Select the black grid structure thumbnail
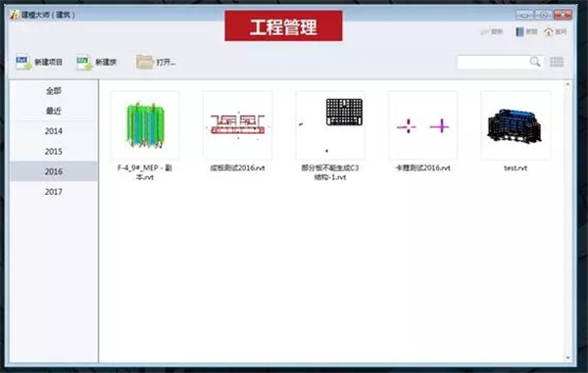The image size is (588, 373). coord(330,125)
